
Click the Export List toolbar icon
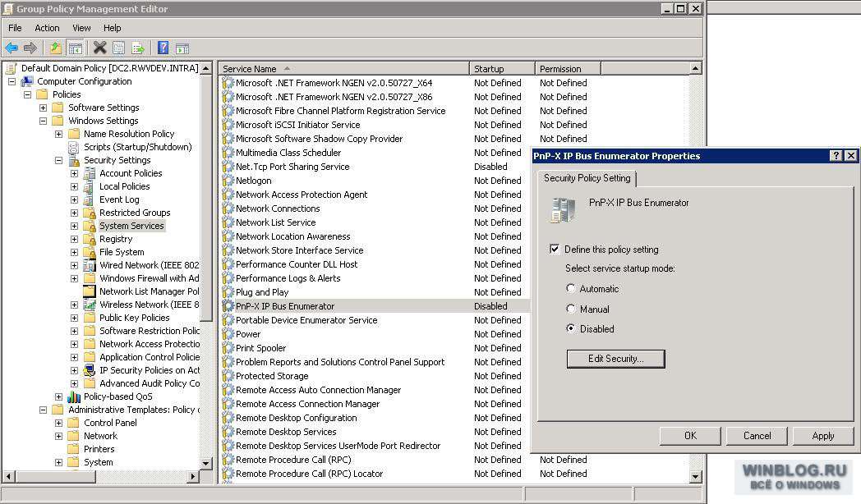point(138,48)
